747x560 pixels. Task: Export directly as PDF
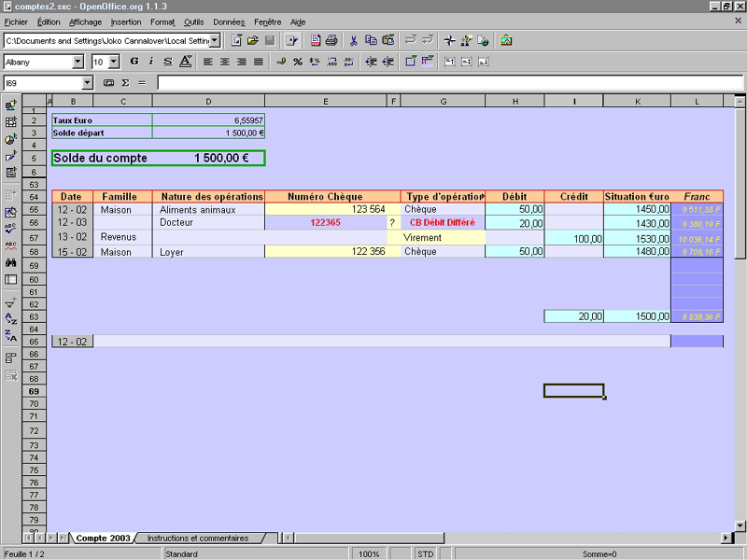point(316,40)
